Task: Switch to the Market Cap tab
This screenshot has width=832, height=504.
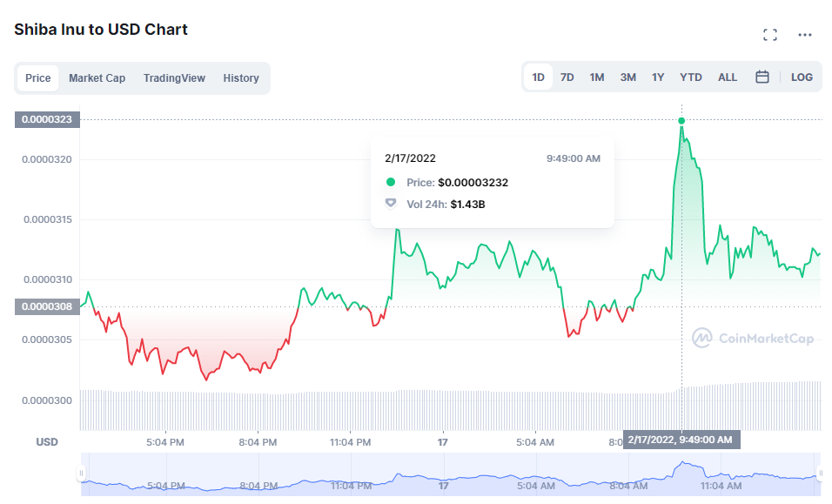Action: 97,78
